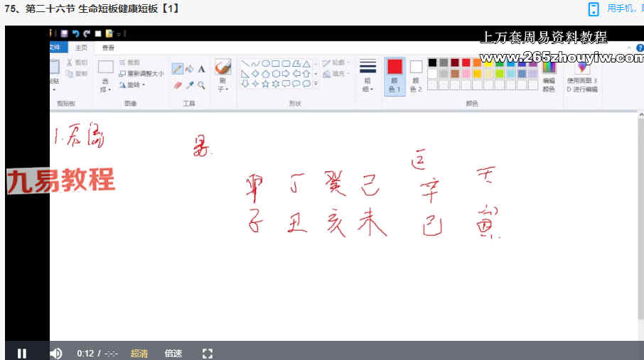Choose the Four-point star shape
Image resolution: width=644 pixels, height=360 pixels.
pos(255,84)
